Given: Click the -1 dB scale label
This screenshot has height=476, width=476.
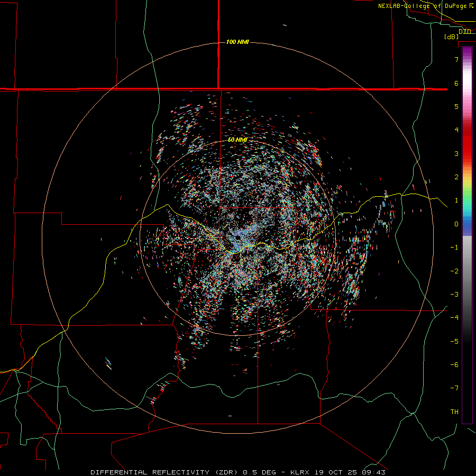Looking at the screenshot, I should tap(454, 248).
